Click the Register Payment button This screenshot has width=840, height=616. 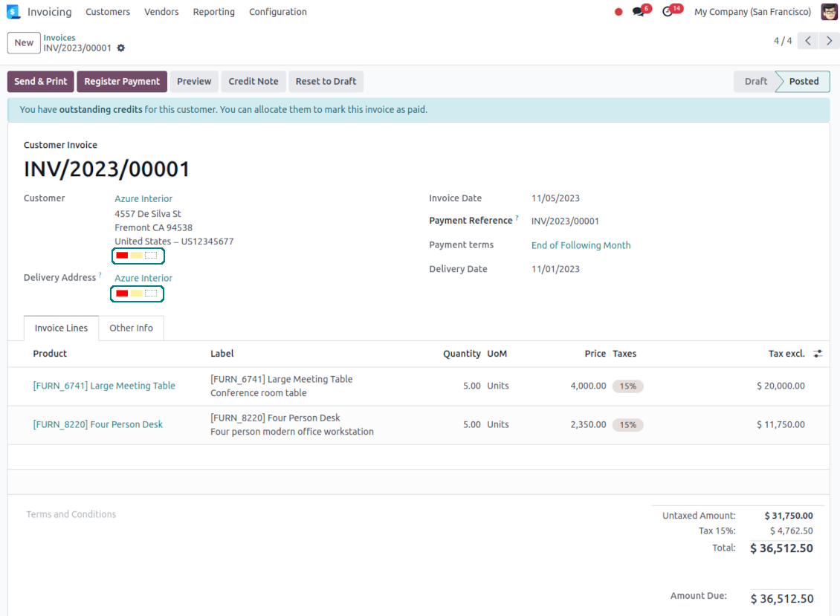[122, 82]
